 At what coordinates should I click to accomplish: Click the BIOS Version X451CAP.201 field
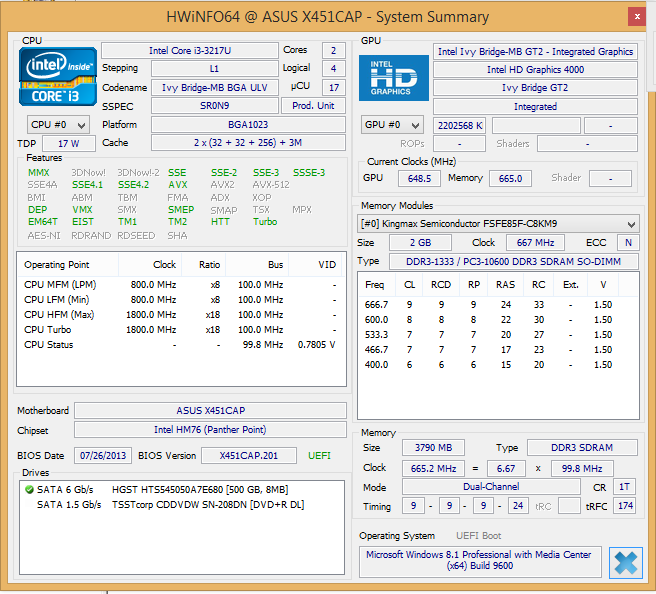(249, 456)
